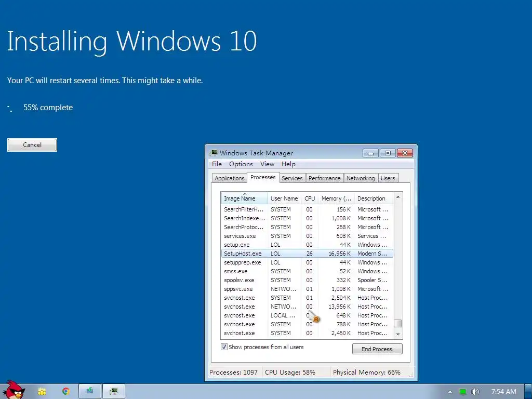Screen dimensions: 532x399
Task: Switch to the Applications tab
Action: (x=229, y=178)
